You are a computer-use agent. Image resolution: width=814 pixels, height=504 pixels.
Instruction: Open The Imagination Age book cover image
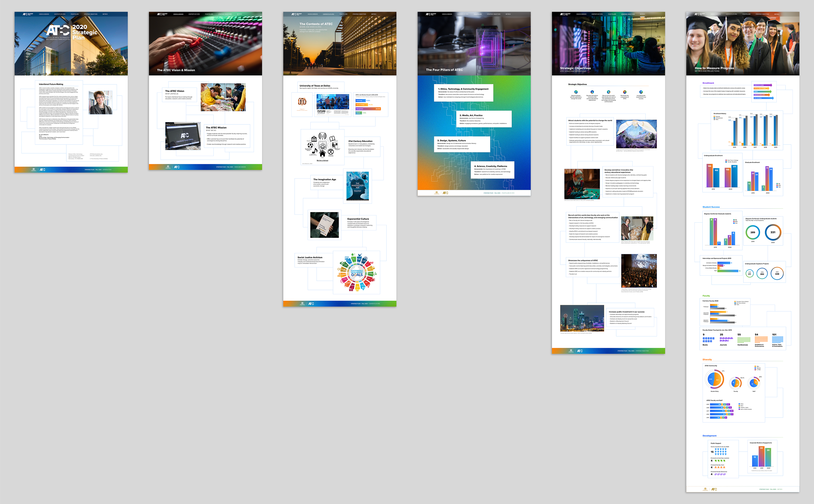pyautogui.click(x=357, y=186)
